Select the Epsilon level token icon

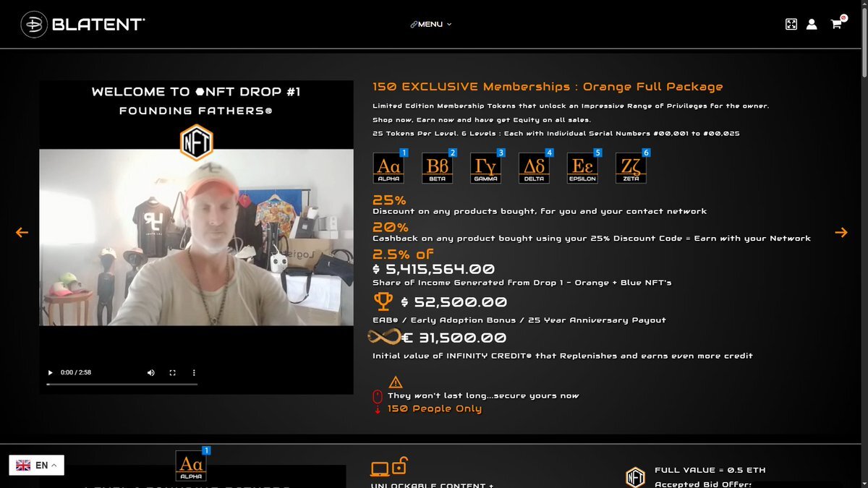pos(584,166)
